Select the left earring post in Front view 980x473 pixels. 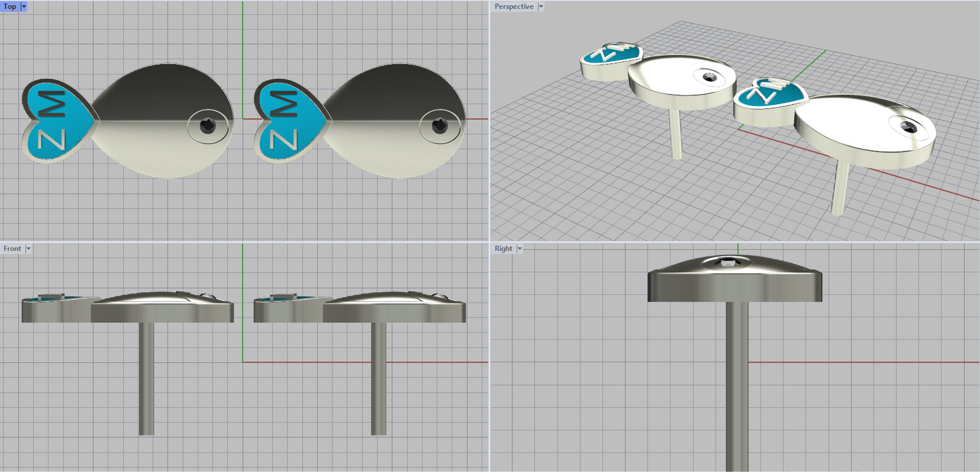[x=146, y=380]
